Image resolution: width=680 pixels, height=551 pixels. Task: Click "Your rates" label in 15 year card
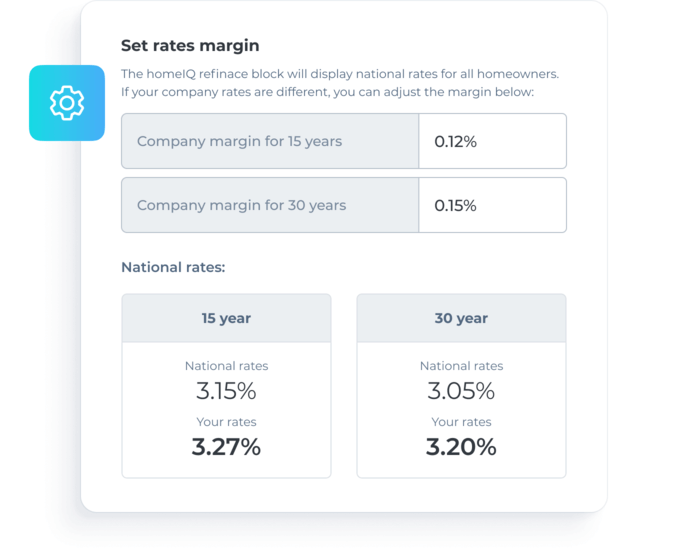pyautogui.click(x=226, y=422)
